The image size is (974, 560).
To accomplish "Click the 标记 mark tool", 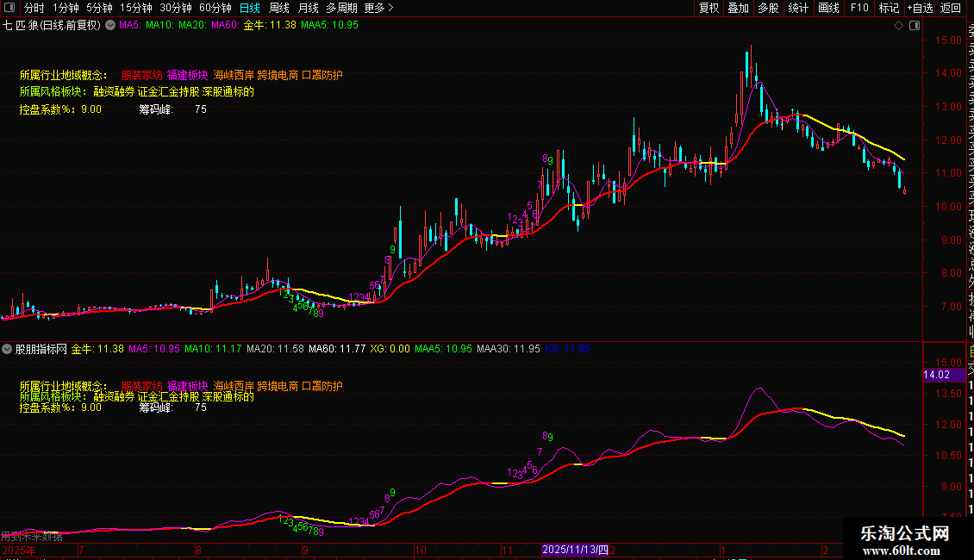I will pyautogui.click(x=888, y=8).
